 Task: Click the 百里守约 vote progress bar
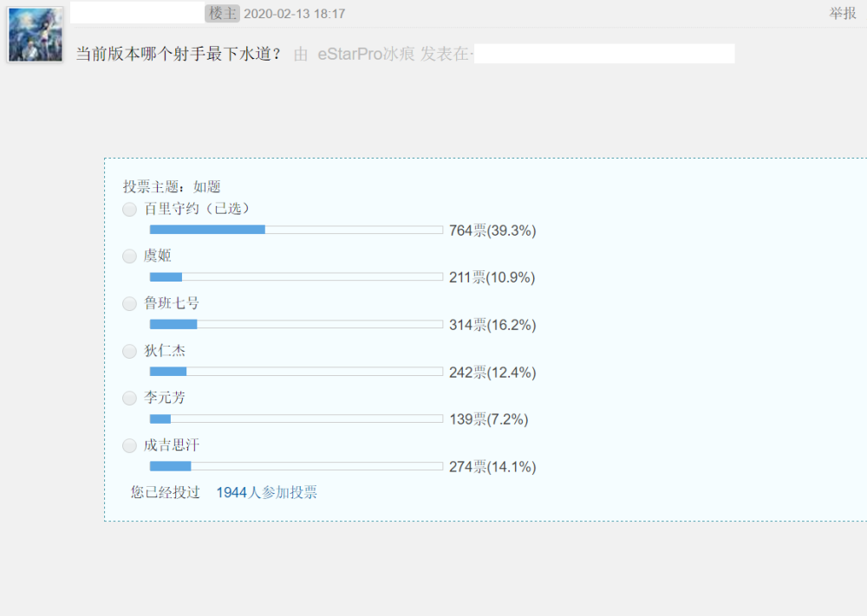click(296, 230)
